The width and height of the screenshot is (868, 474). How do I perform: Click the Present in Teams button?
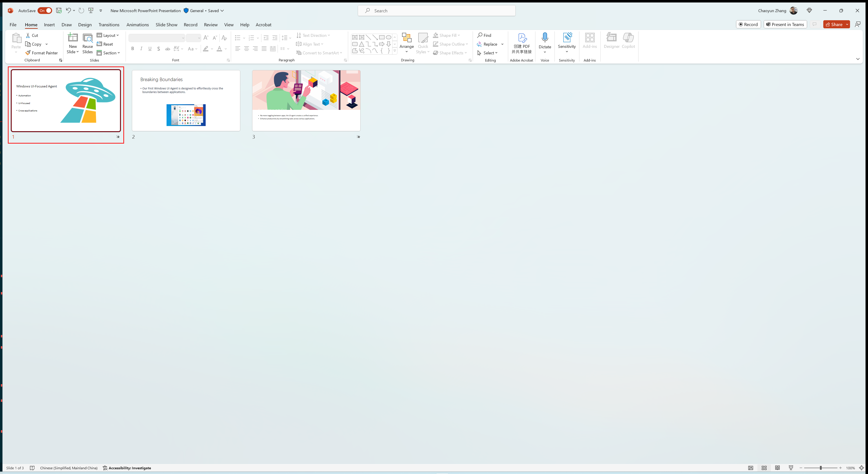point(785,24)
